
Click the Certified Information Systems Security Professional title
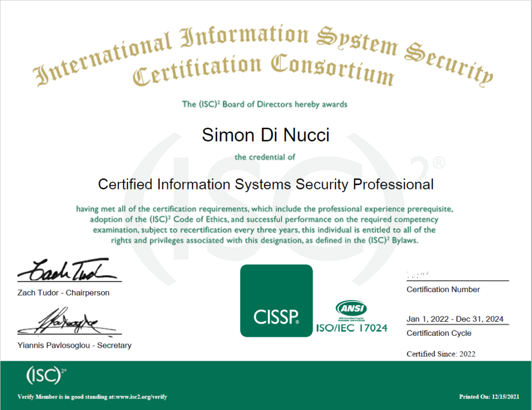265,184
